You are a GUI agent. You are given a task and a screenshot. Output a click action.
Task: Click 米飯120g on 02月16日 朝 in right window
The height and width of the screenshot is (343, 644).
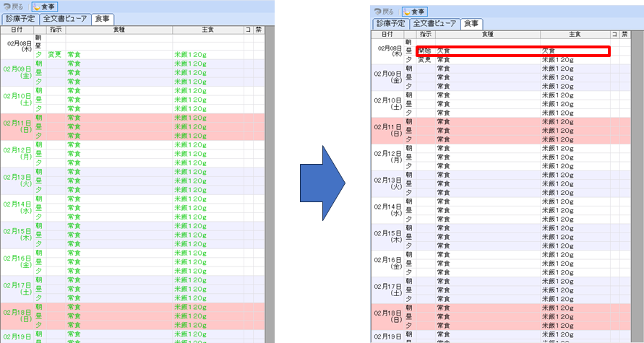click(x=558, y=255)
